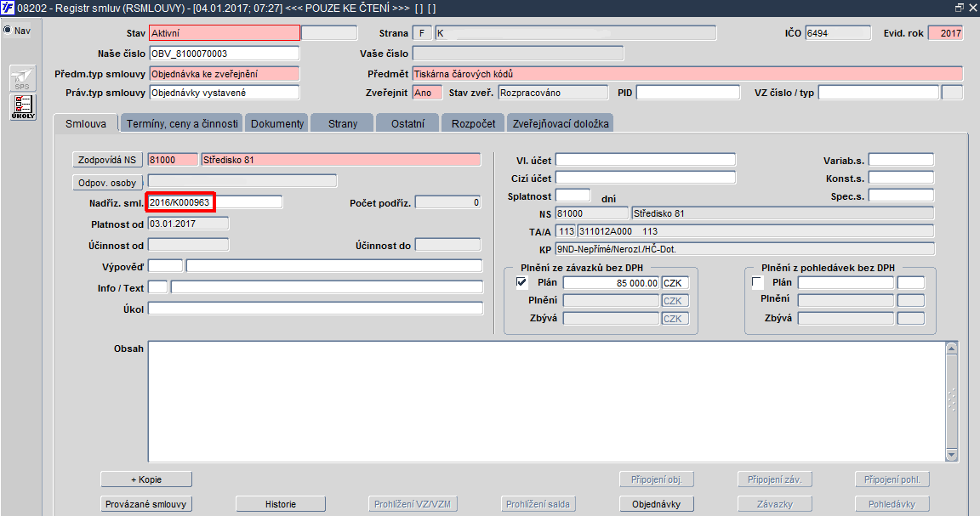Open the SPS paper plane icon

point(22,79)
